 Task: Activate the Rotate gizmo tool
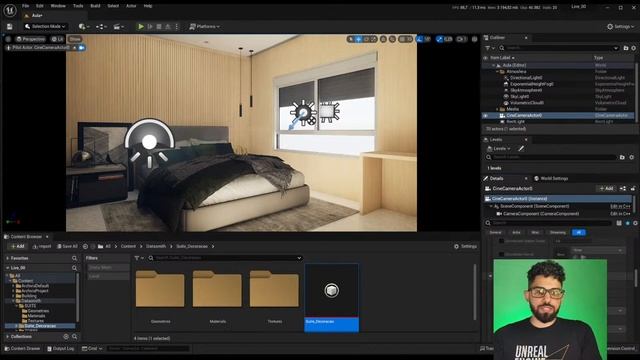366,39
